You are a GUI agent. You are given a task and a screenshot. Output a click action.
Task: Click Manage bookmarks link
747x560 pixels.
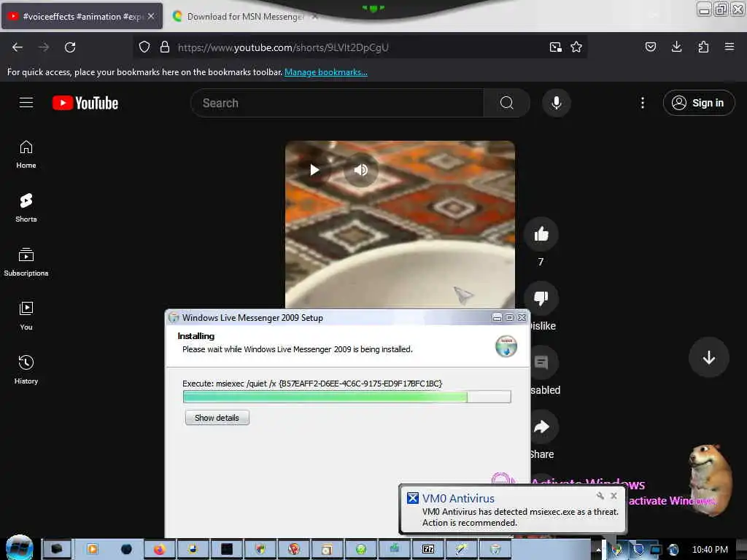click(x=326, y=72)
